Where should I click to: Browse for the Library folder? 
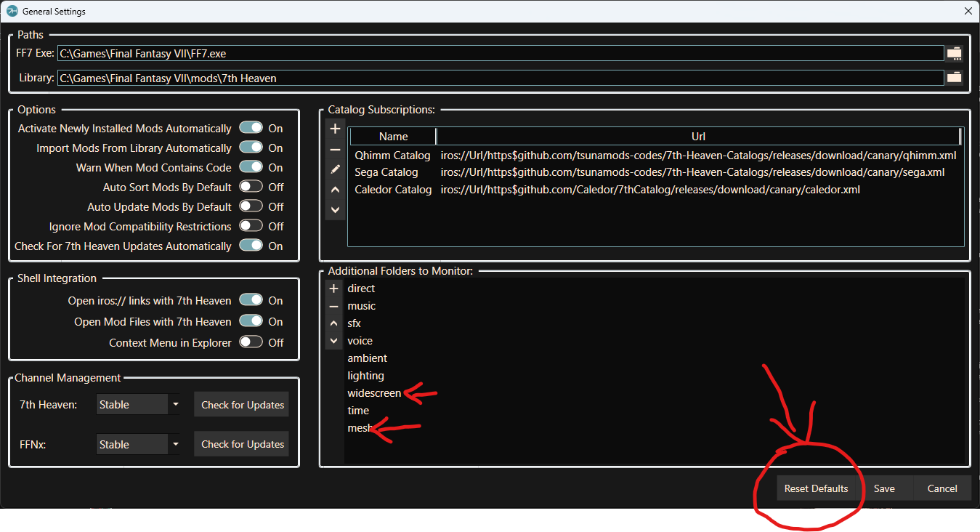point(954,78)
